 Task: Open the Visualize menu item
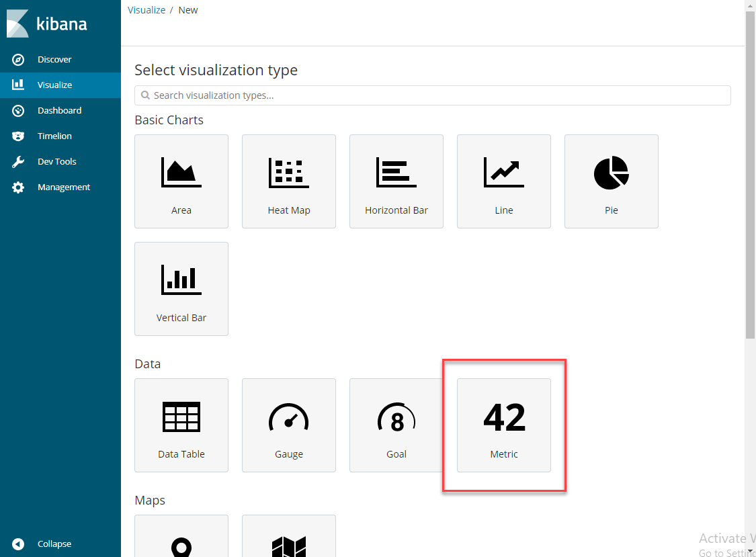[x=60, y=85]
